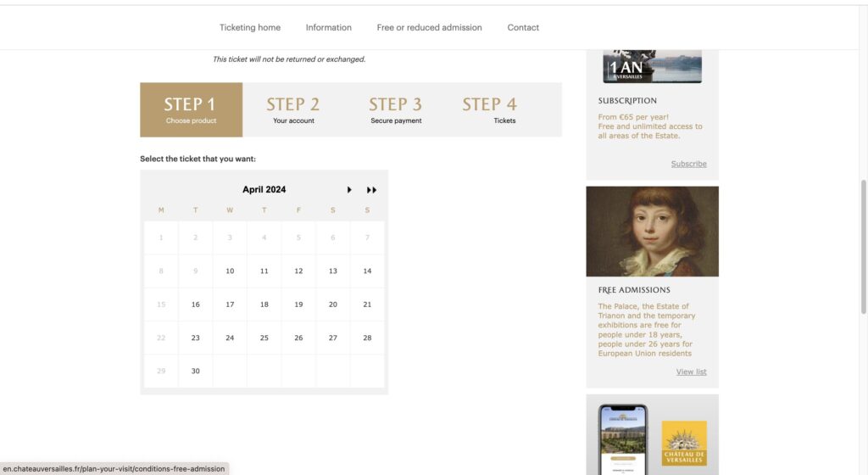Click the Step 1 Choose product tab
Viewport: 868px width, 475px height.
pos(191,109)
